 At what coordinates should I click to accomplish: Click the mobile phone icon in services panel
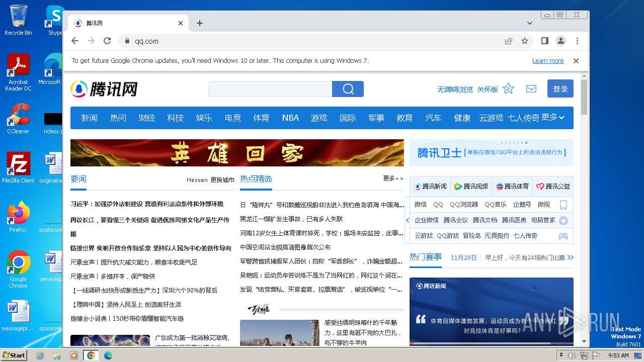pyautogui.click(x=563, y=205)
